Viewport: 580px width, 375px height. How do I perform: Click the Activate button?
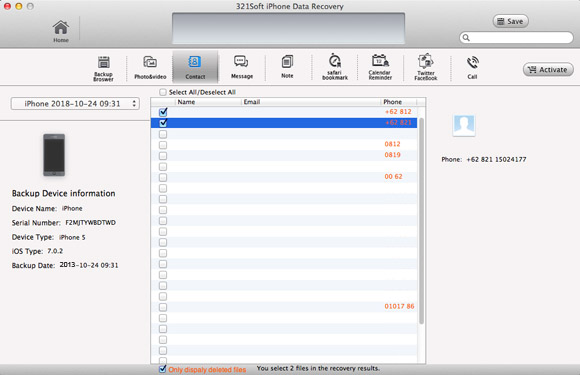point(549,70)
